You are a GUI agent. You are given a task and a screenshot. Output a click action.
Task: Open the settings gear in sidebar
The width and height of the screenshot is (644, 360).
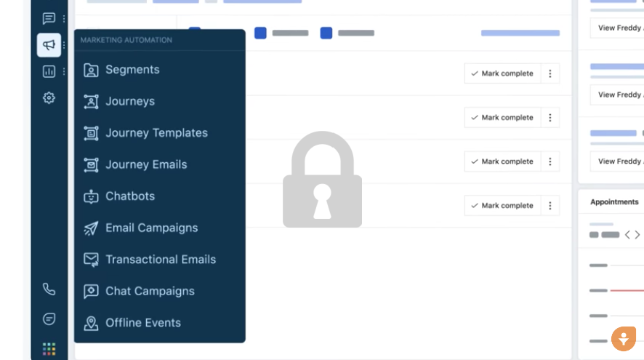(x=49, y=97)
